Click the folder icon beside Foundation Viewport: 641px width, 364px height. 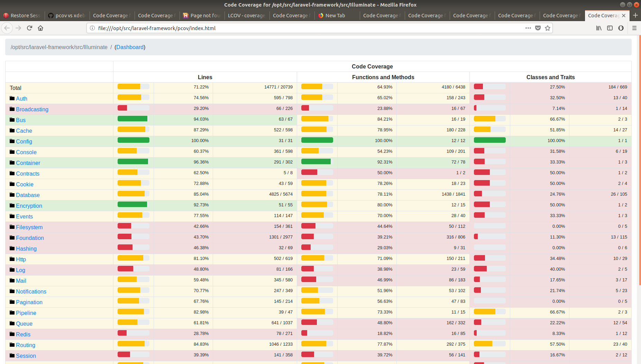tap(12, 237)
